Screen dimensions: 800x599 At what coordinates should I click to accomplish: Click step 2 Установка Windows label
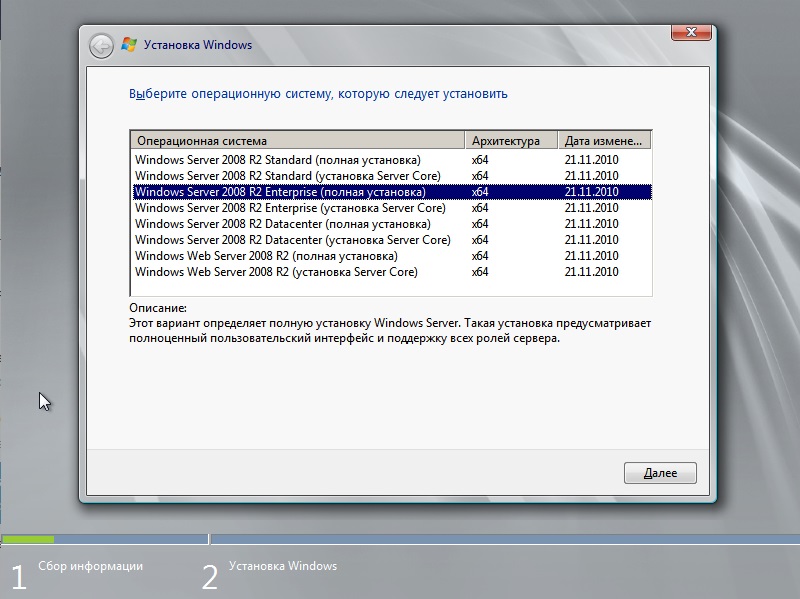point(283,566)
